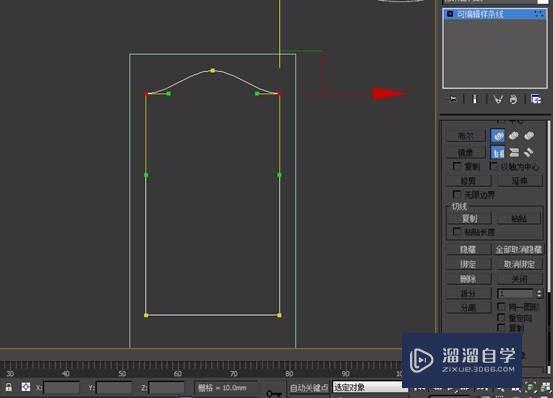Click the 镜像 Mirror button
553x398 pixels.
pyautogui.click(x=466, y=153)
